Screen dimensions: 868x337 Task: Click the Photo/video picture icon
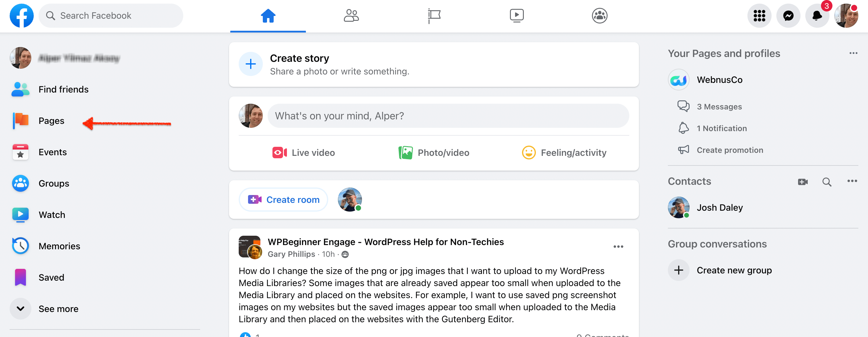pyautogui.click(x=405, y=153)
